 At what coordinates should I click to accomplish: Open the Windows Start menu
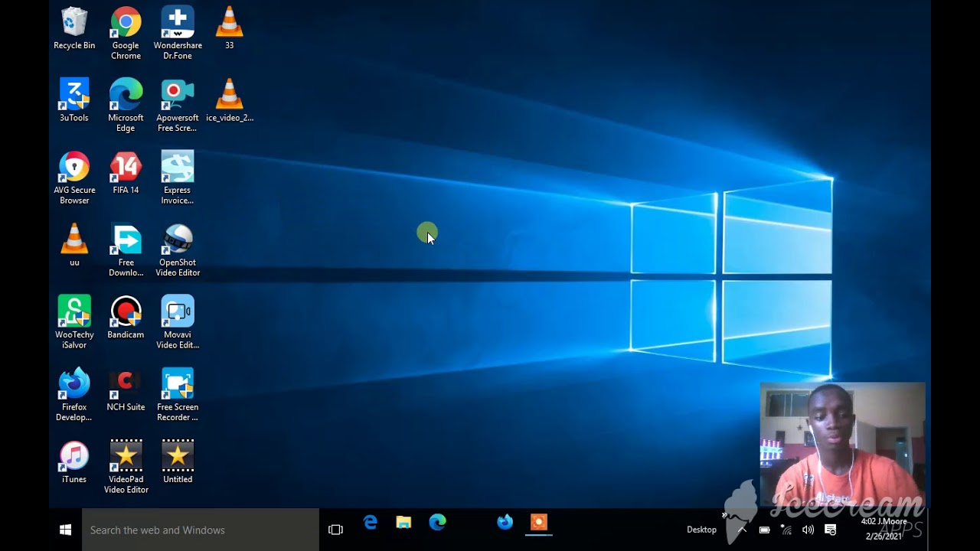pyautogui.click(x=66, y=530)
